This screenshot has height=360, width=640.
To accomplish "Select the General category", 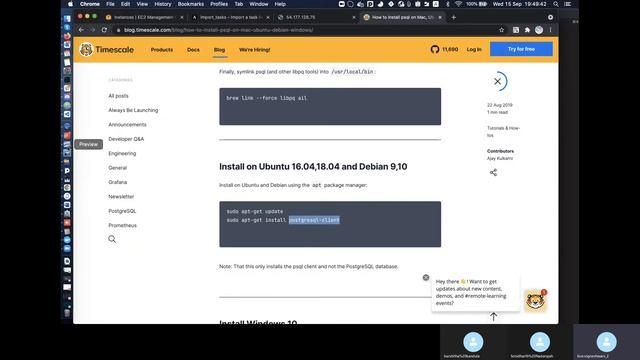I will pos(118,168).
